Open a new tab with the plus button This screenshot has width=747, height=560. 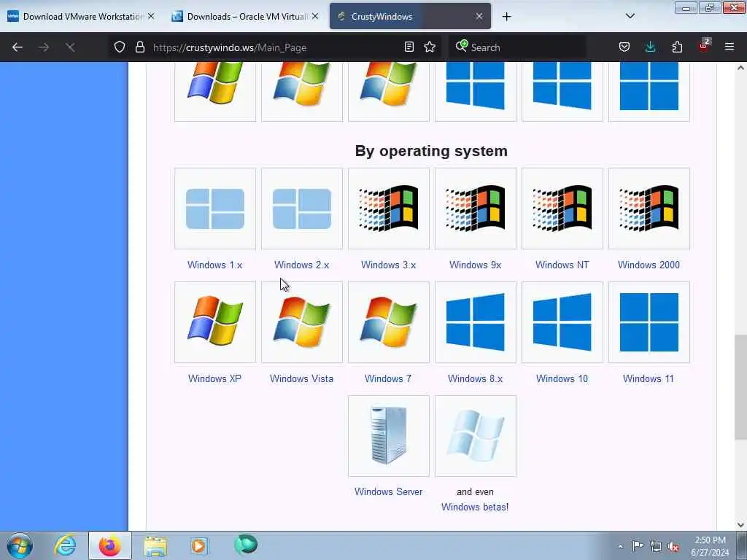click(x=506, y=17)
